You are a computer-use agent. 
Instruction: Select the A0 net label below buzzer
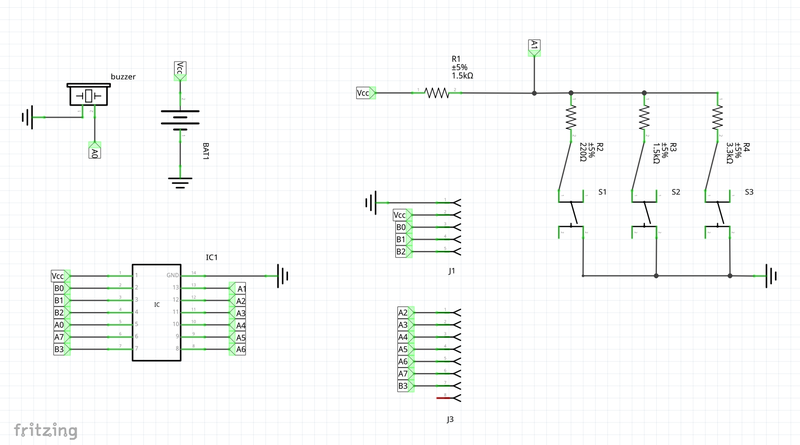click(94, 151)
